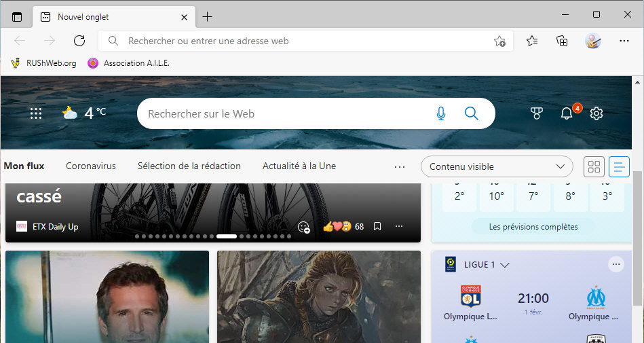The width and height of the screenshot is (644, 343).
Task: Expand the Ligue 1 league chevron
Action: tap(505, 265)
